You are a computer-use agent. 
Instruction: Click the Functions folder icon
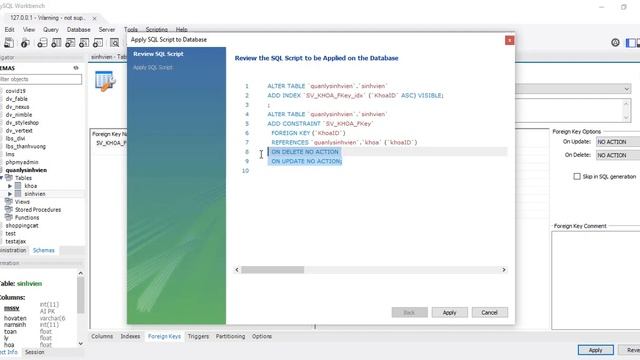[x=9, y=218]
